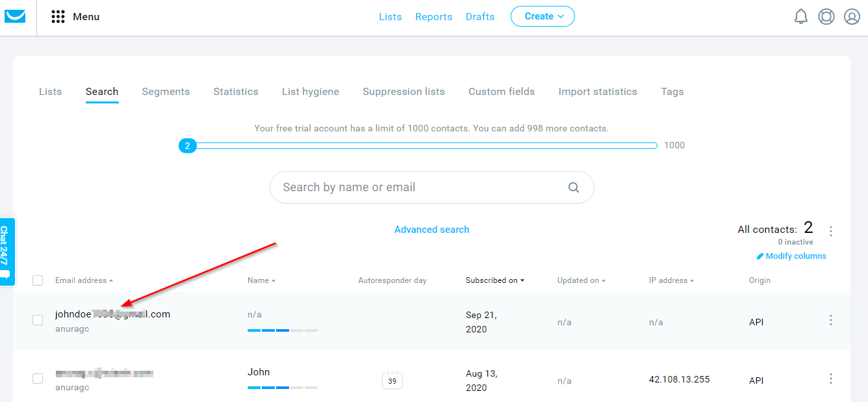Open the Chat 24/7 side widget

(6, 252)
